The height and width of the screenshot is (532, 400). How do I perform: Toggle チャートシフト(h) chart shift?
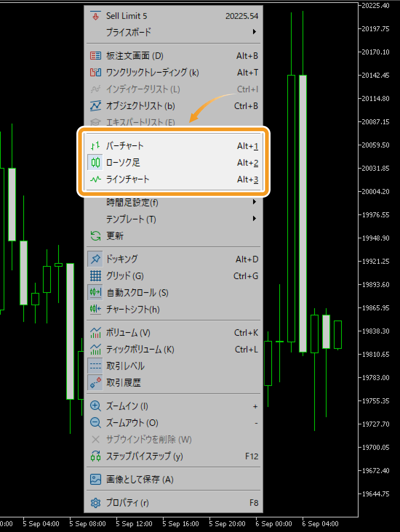[x=173, y=309]
